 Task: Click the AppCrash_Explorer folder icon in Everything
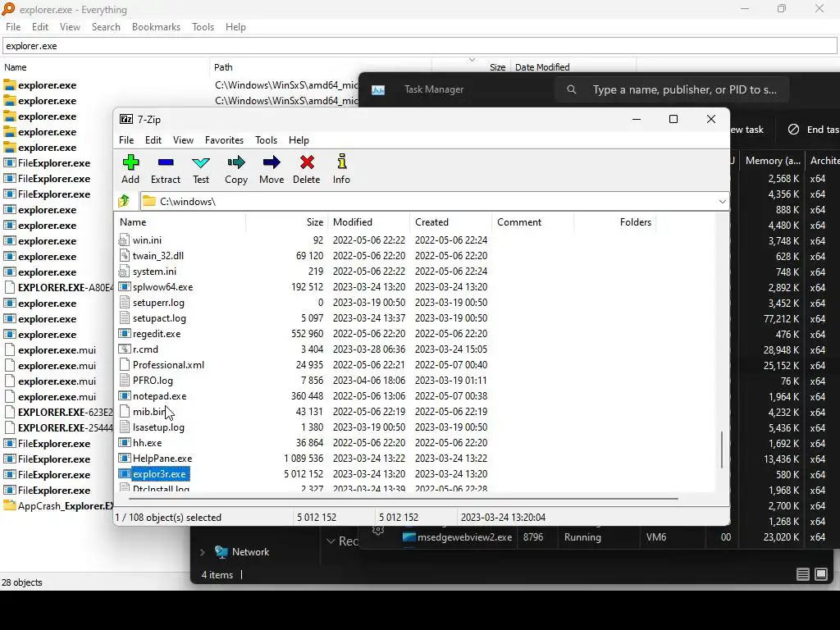click(10, 505)
